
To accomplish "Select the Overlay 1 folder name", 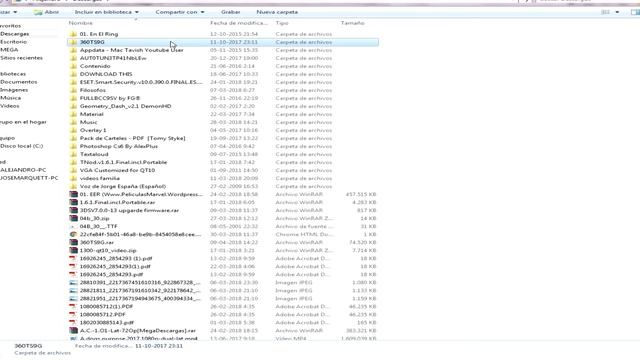I will pos(93,130).
